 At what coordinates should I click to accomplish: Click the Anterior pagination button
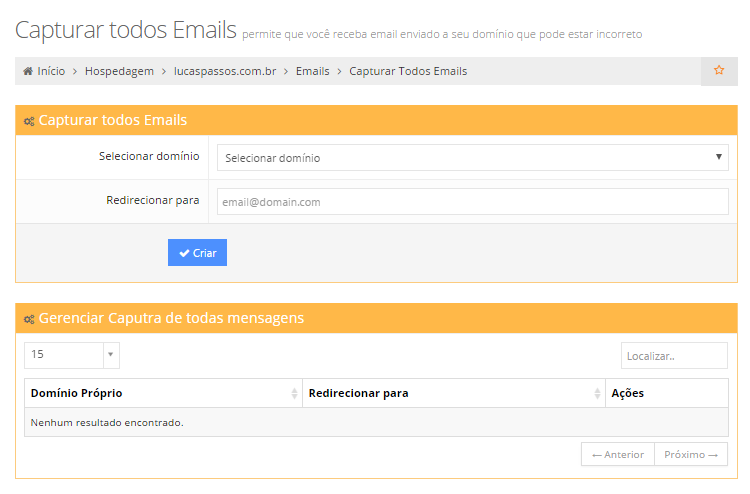coord(618,454)
